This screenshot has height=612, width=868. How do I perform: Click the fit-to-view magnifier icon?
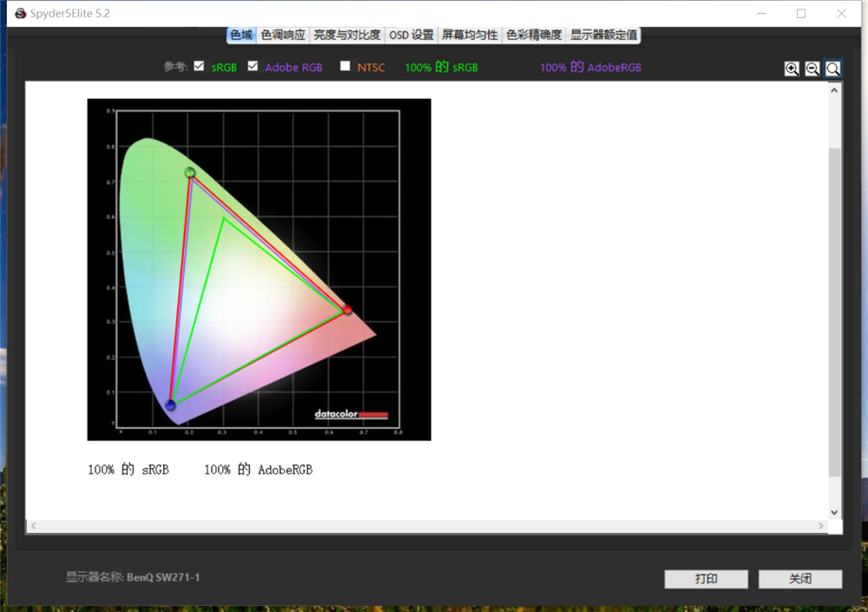(833, 69)
